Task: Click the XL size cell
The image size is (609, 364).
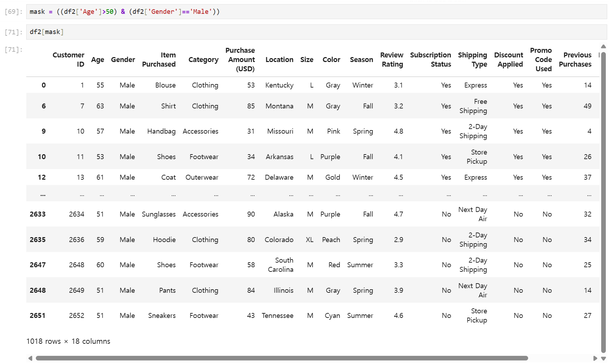Action: tap(310, 240)
